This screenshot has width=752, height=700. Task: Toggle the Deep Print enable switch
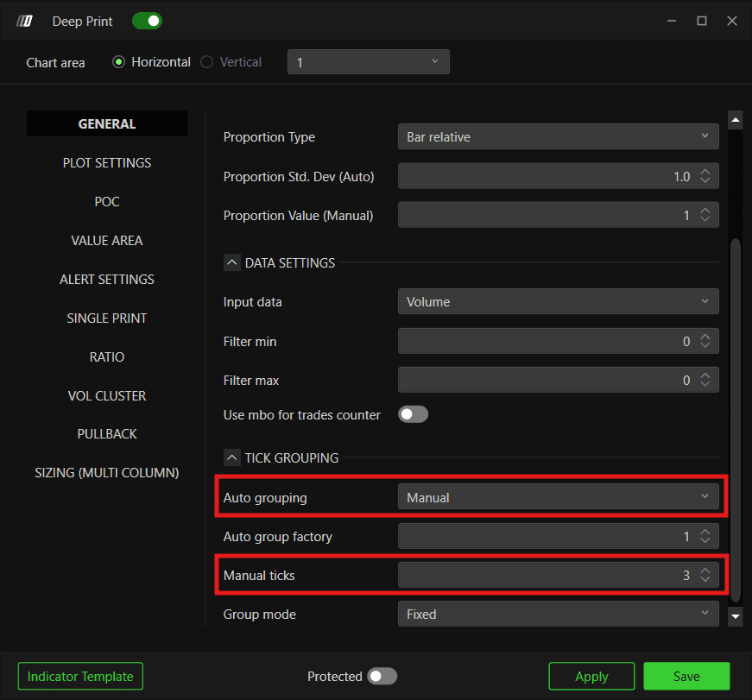click(148, 21)
